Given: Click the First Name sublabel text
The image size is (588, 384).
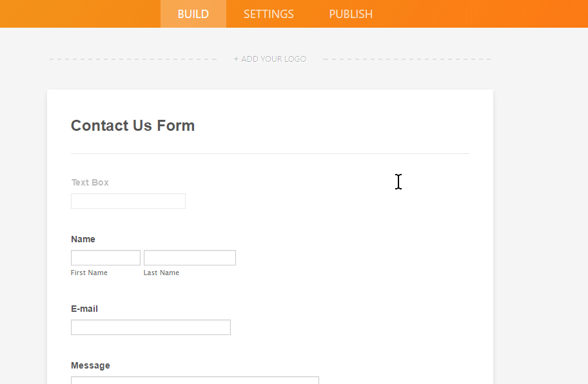Looking at the screenshot, I should (x=89, y=273).
